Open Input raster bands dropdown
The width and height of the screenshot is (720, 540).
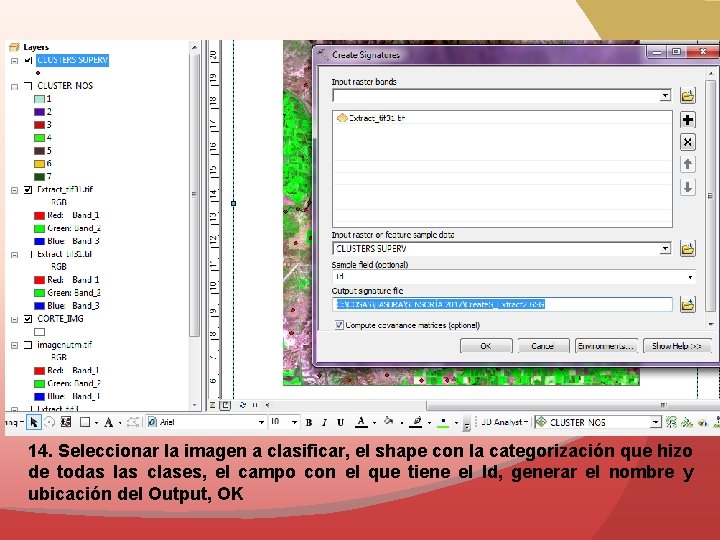tap(665, 96)
